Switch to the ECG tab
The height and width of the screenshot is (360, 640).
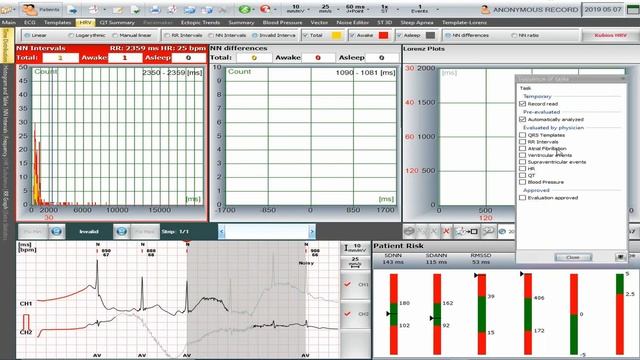pyautogui.click(x=30, y=22)
